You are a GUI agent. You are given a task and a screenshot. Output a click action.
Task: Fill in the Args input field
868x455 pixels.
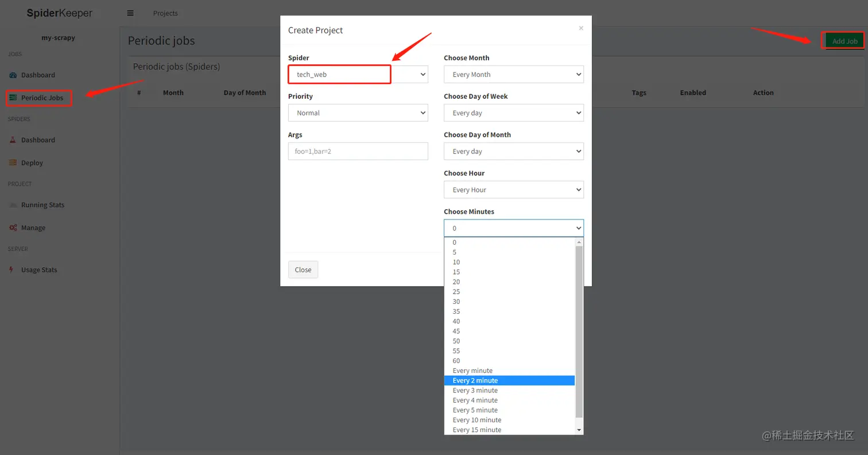pos(358,151)
